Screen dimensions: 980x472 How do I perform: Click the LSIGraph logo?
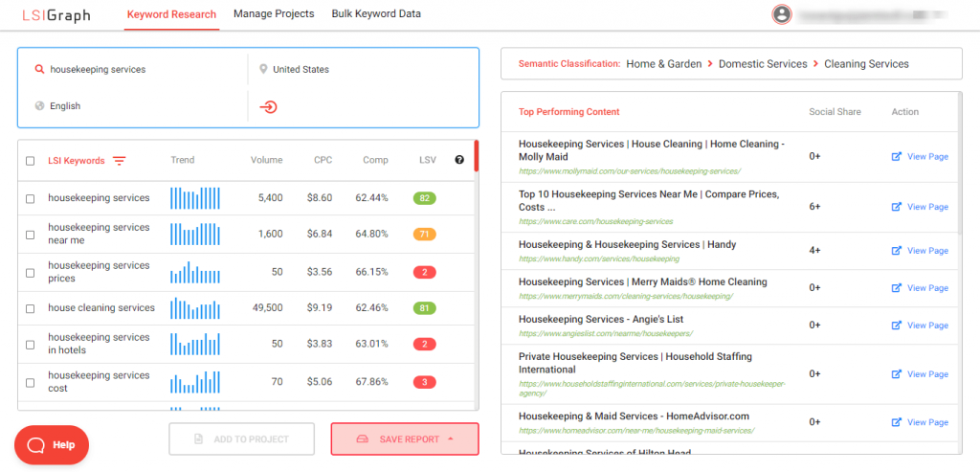(x=56, y=15)
